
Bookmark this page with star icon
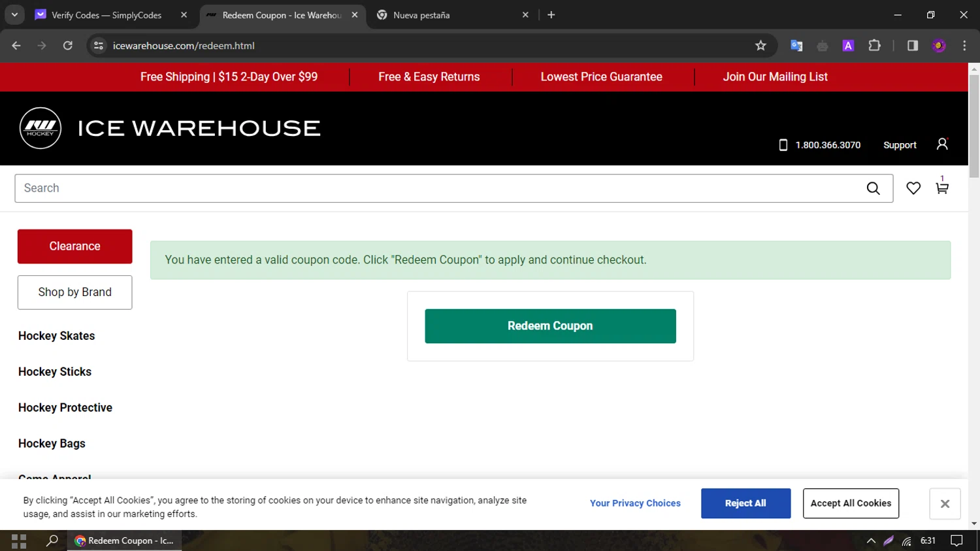coord(760,46)
